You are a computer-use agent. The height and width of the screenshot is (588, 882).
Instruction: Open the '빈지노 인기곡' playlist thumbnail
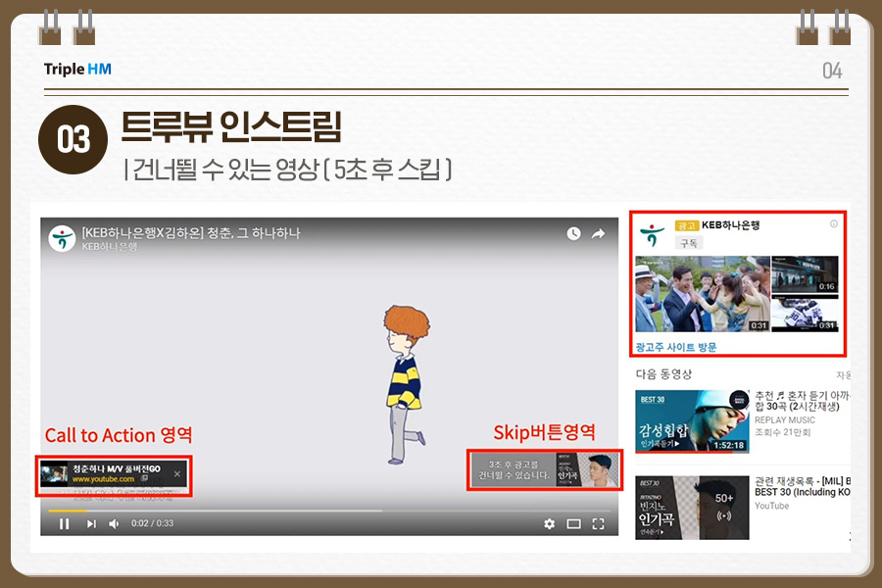[693, 508]
